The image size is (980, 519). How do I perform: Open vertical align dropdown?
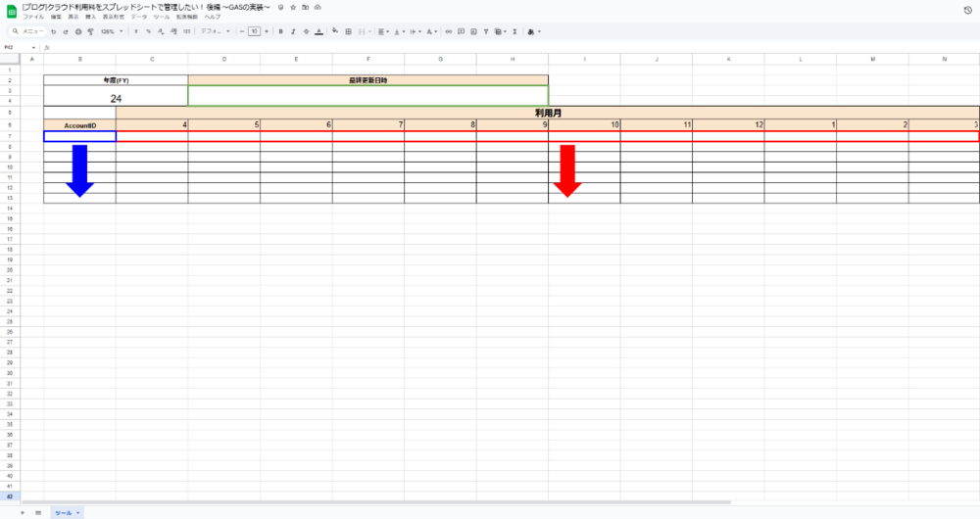pyautogui.click(x=400, y=31)
